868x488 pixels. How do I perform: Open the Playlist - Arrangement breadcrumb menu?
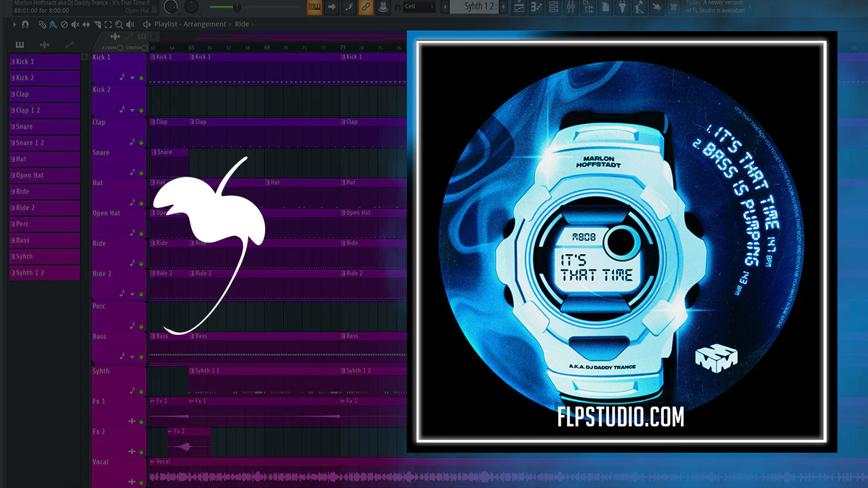click(x=191, y=24)
